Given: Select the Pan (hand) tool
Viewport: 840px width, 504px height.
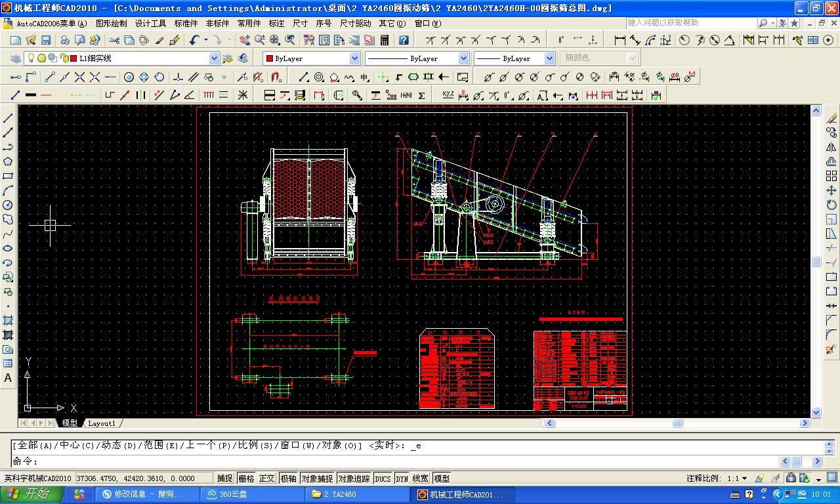Looking at the screenshot, I should point(245,40).
